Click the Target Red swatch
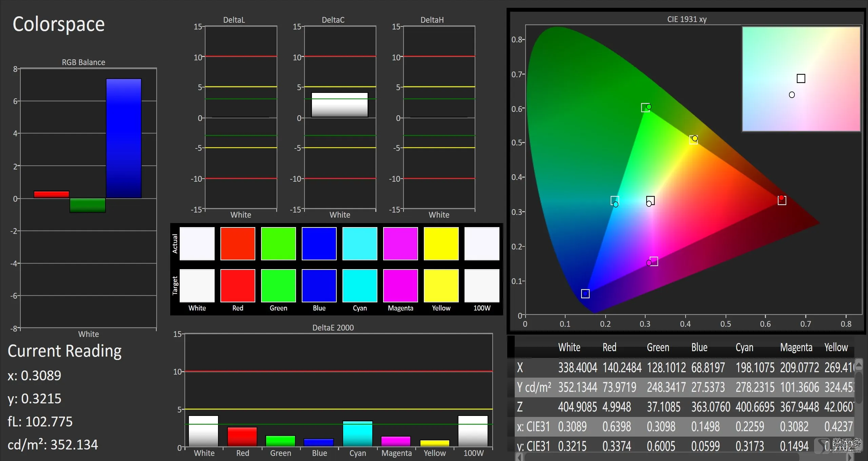Screen dimensions: 868x461 238,285
